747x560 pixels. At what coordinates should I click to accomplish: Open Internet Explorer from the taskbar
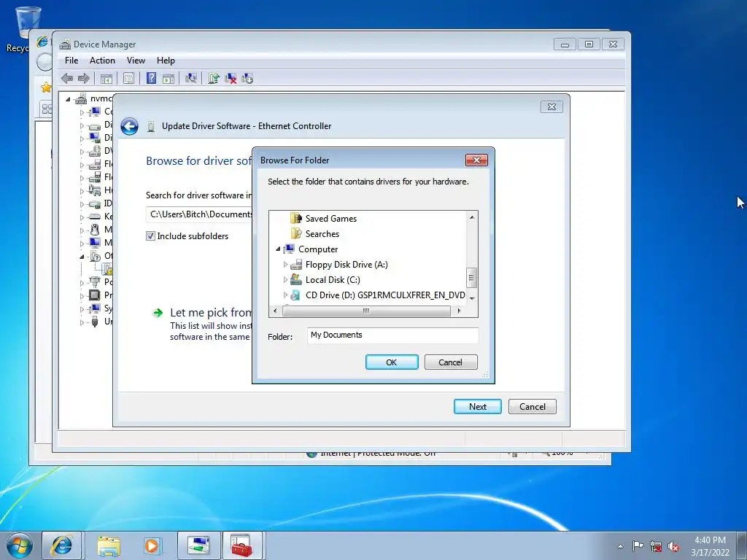tap(62, 545)
